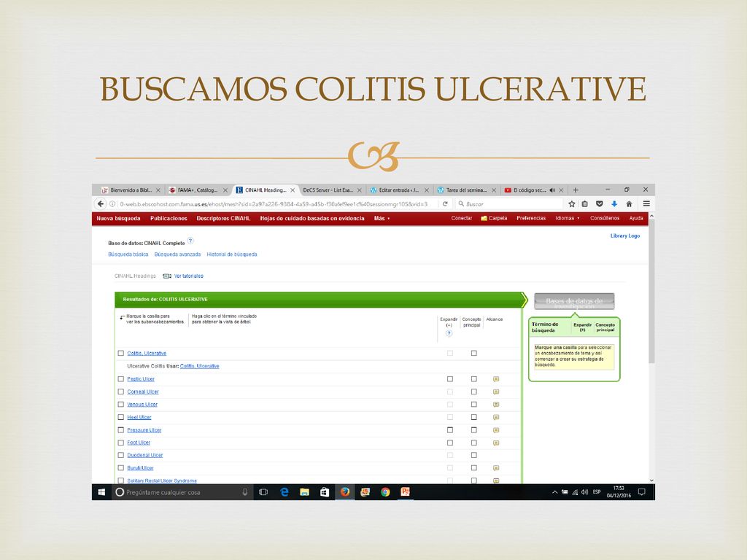
Task: Check the box next to Venous Ulcer
Action: [121, 404]
